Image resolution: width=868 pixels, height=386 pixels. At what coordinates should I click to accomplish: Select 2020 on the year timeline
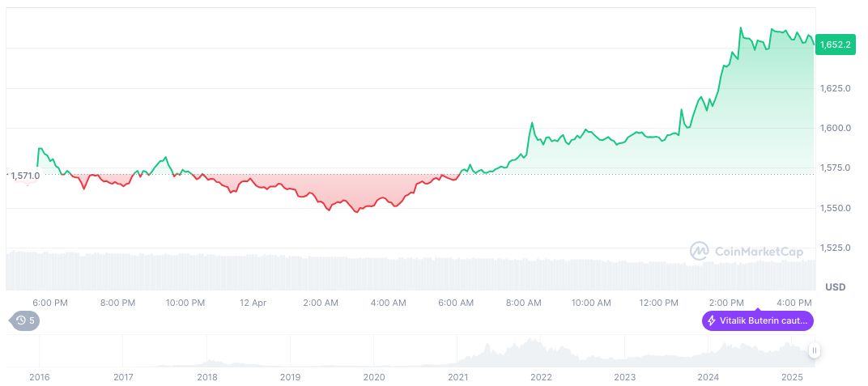373,377
